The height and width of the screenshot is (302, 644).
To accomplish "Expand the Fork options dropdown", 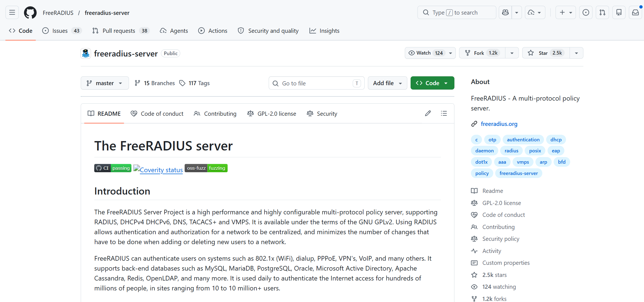I will pos(512,53).
